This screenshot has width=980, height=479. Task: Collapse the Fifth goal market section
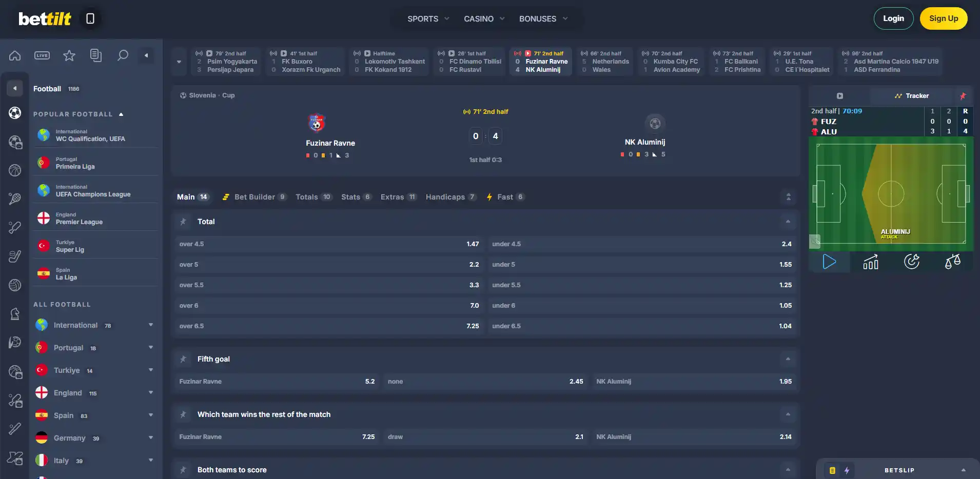coord(788,359)
